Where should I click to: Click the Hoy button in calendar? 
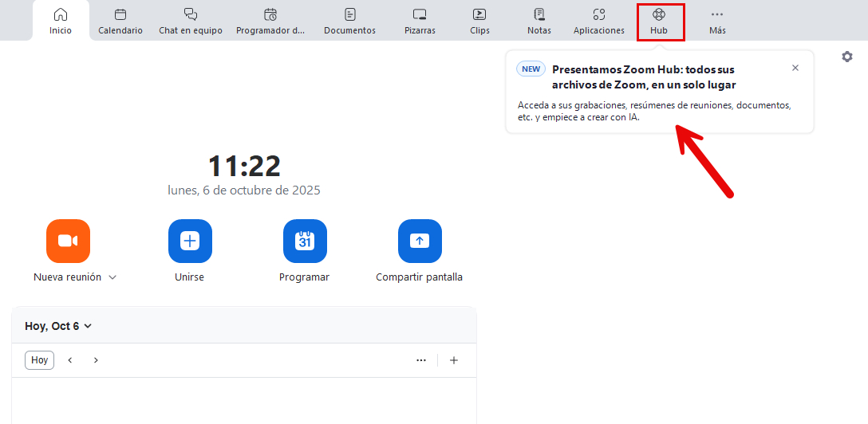[x=40, y=360]
